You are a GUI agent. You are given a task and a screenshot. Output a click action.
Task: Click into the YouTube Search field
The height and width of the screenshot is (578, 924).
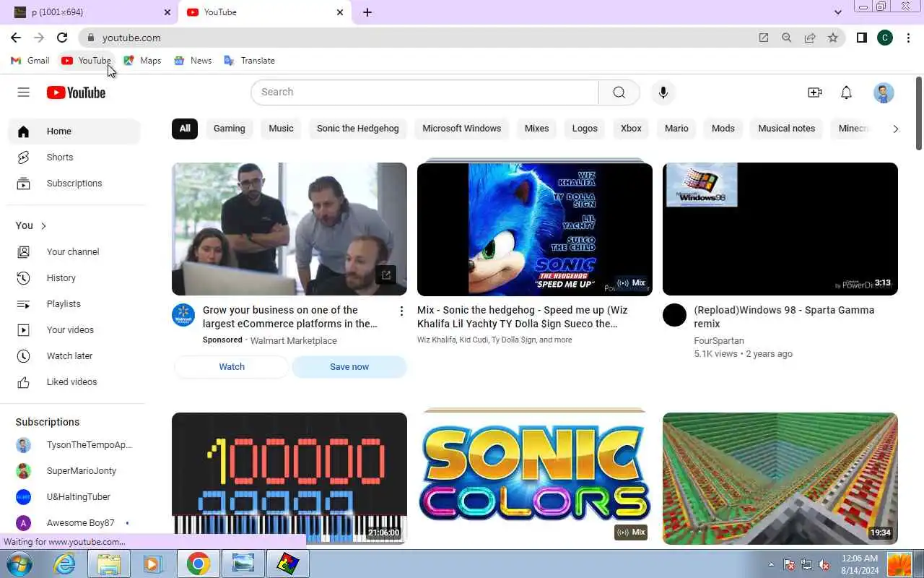(x=425, y=92)
